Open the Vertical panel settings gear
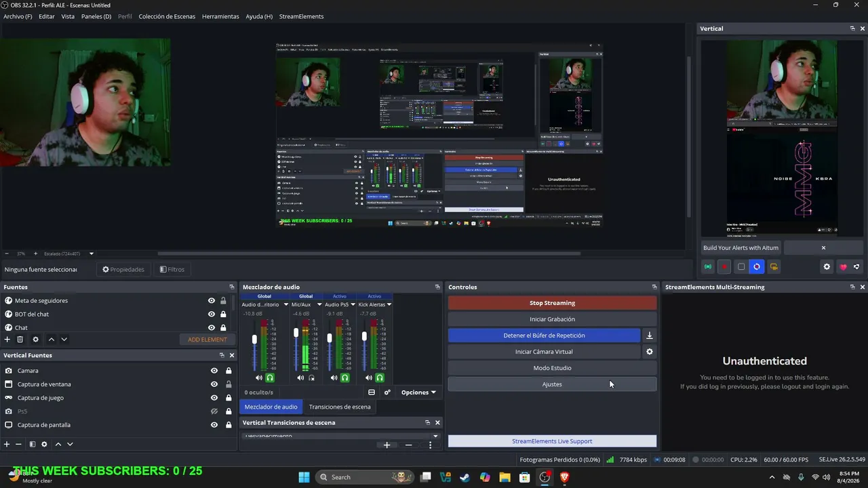Screen dimensions: 868x488 click(827, 267)
